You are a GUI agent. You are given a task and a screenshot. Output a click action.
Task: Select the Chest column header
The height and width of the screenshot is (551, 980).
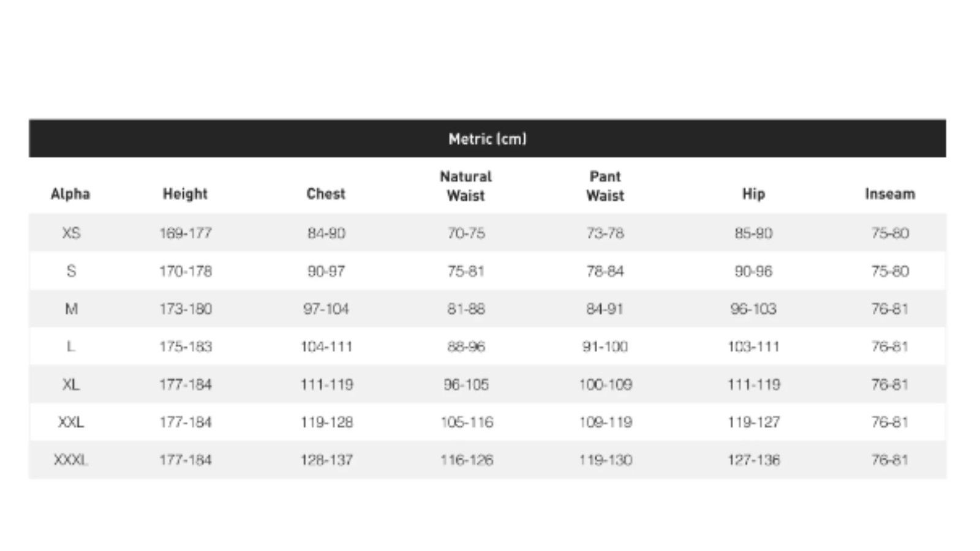click(326, 194)
